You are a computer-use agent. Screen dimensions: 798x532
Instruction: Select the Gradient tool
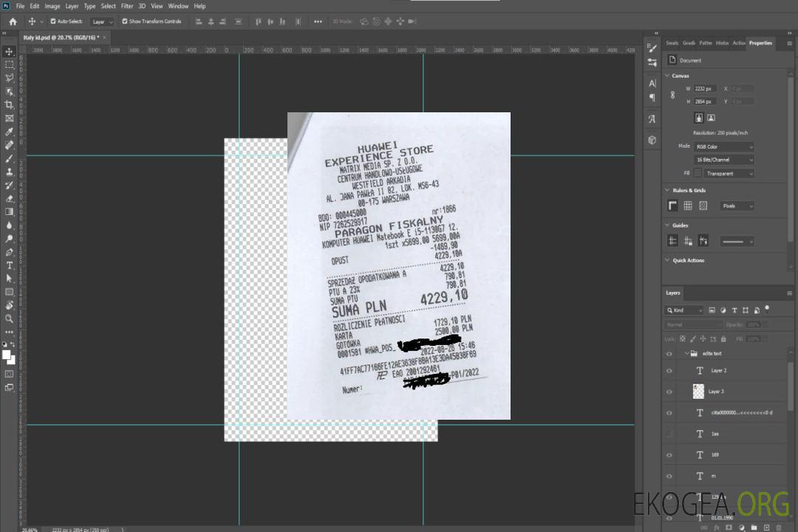click(x=9, y=212)
